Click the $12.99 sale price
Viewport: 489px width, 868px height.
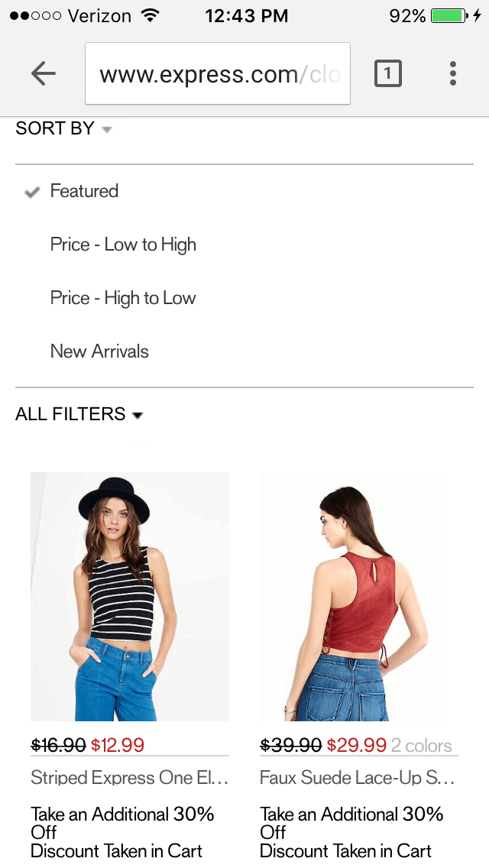tap(118, 745)
